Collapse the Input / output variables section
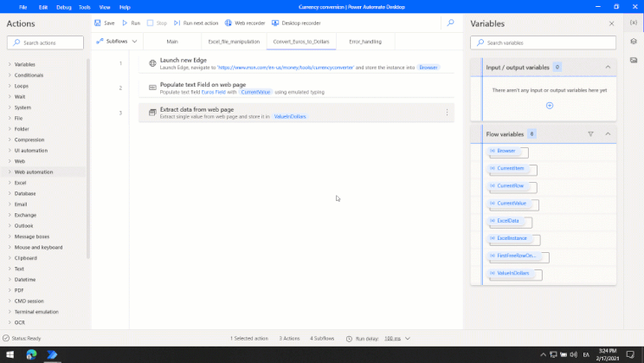The width and height of the screenshot is (644, 363). [608, 67]
